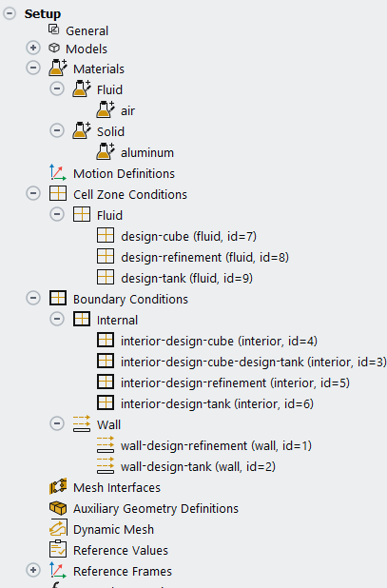Screen dimensions: 387x588
Task: Click the Dynamic Mesh icon
Action: (x=58, y=529)
